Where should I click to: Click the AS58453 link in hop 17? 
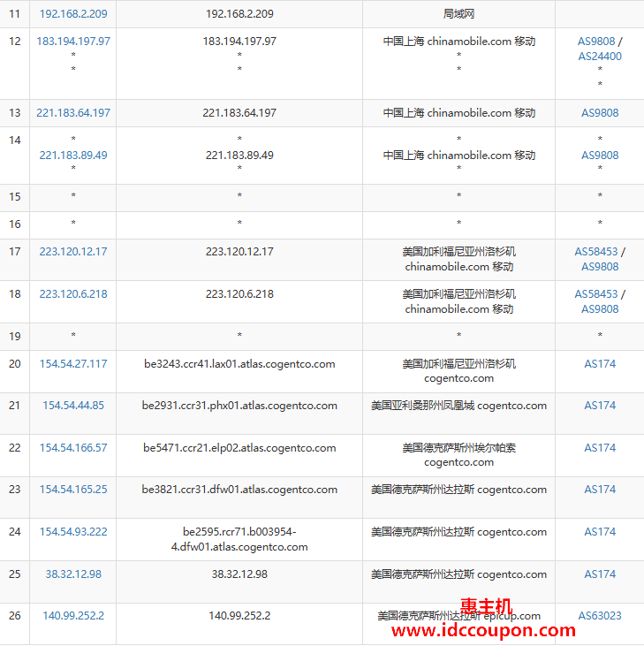click(x=596, y=252)
